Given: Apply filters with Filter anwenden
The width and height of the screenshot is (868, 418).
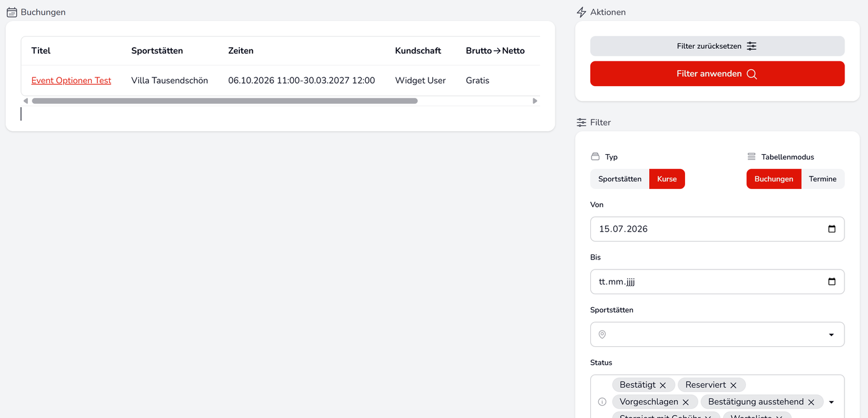Looking at the screenshot, I should click(717, 74).
